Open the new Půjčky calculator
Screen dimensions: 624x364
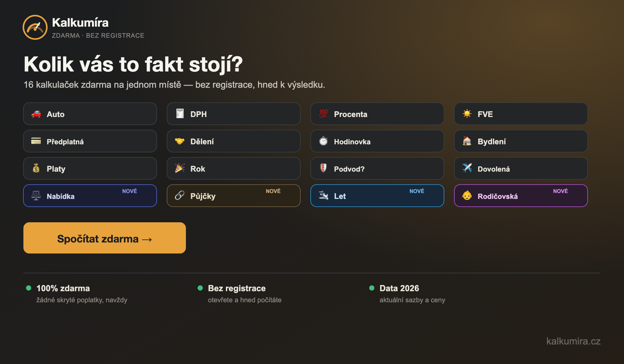[234, 196]
